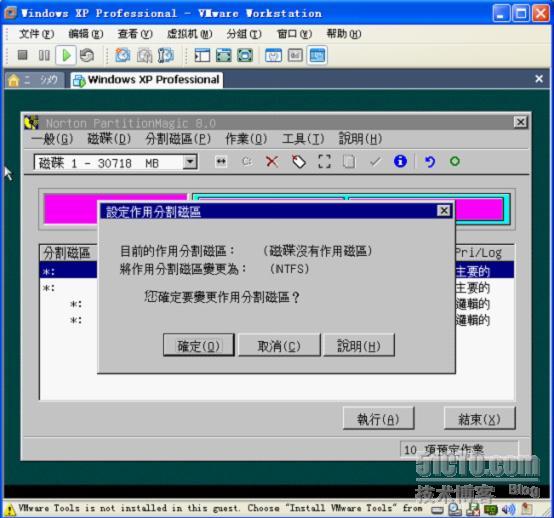The image size is (554, 518).
Task: Close the 設定作用分割磁區 dialog
Action: (444, 211)
